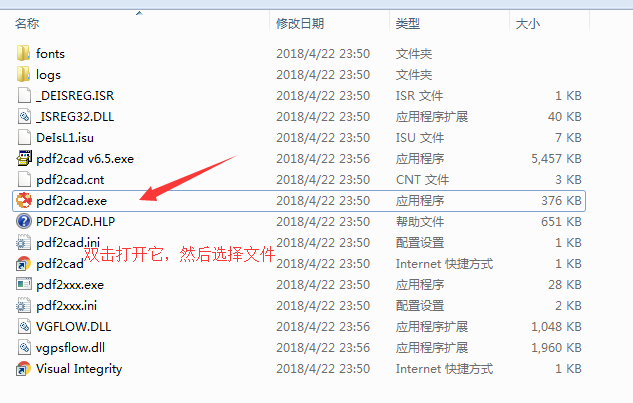Select the logs folder icon
The width and height of the screenshot is (633, 403).
point(23,74)
